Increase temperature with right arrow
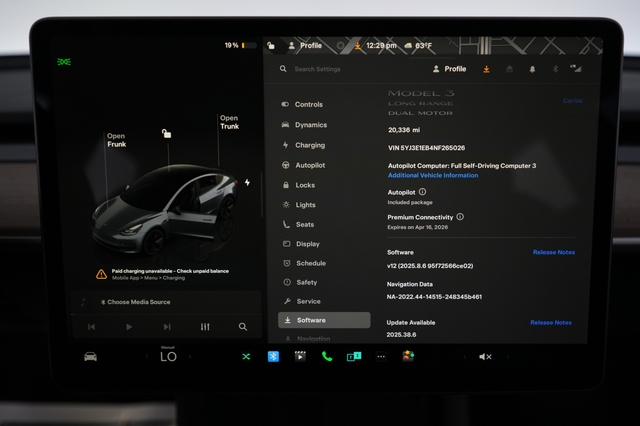 point(190,357)
